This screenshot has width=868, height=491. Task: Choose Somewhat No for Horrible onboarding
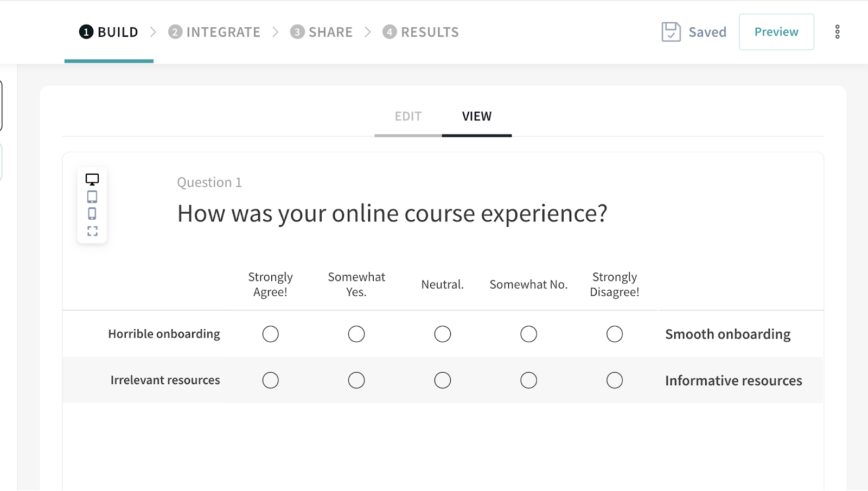[x=528, y=334]
